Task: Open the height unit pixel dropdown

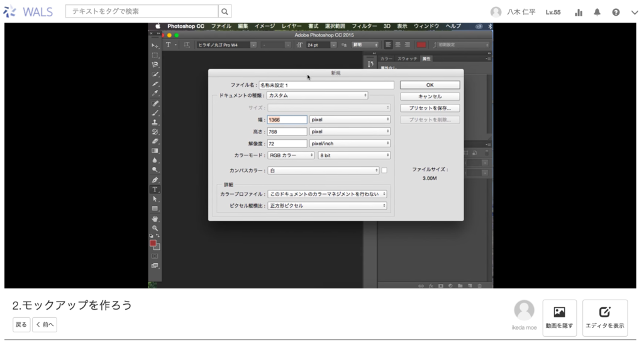Action: pyautogui.click(x=350, y=132)
